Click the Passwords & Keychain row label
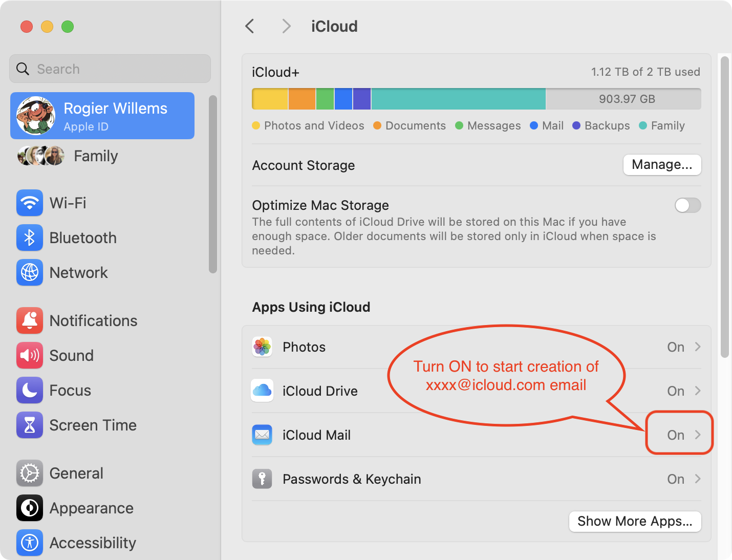This screenshot has width=732, height=560. click(x=352, y=479)
